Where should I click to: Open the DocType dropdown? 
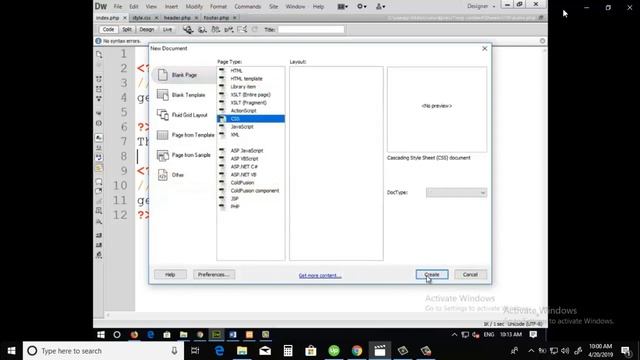(456, 192)
